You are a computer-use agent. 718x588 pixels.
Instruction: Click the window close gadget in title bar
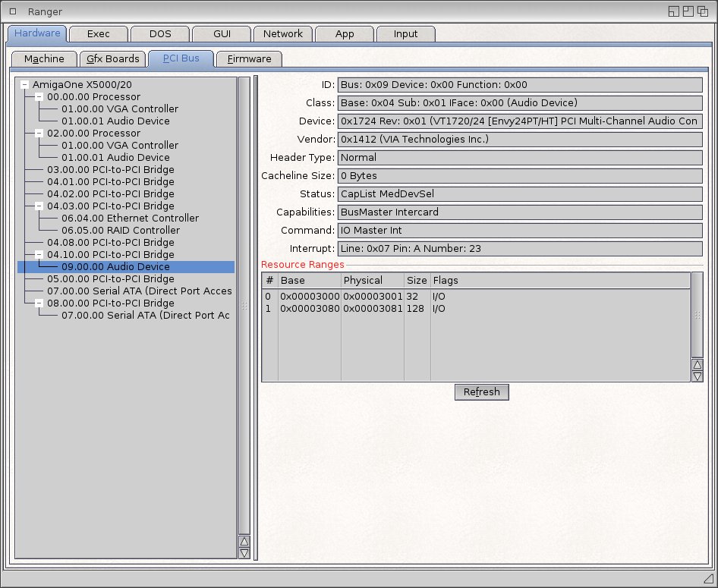tap(13, 11)
